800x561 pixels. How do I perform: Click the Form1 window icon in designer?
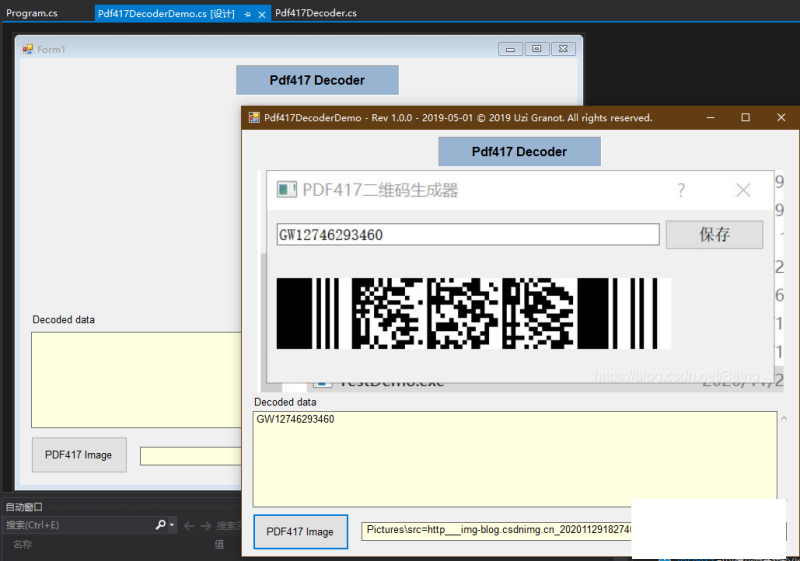tap(28, 49)
